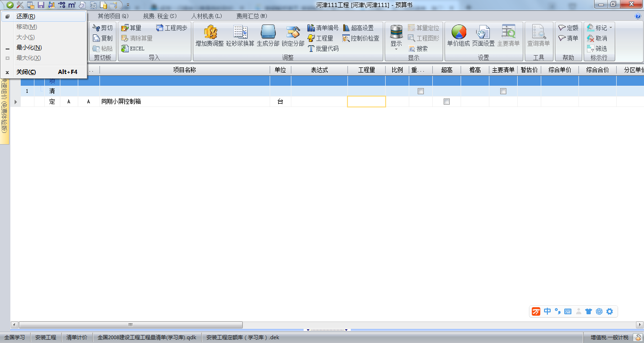Screen dimensions: 644x343
Task: Select 最小化(N) in the system menu
Action: click(44, 48)
